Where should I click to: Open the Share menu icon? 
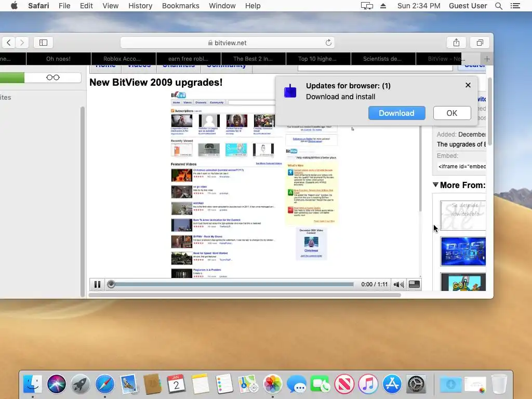coord(456,43)
